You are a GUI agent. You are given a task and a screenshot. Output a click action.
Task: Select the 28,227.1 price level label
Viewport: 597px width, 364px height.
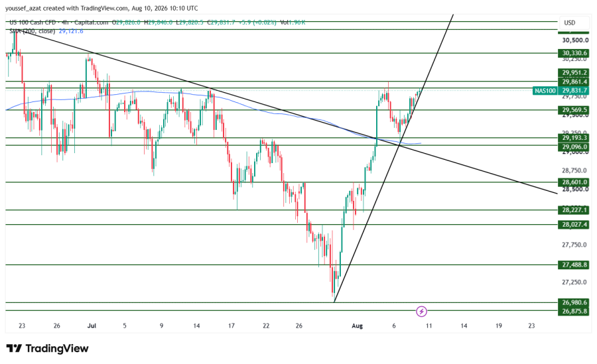574,210
